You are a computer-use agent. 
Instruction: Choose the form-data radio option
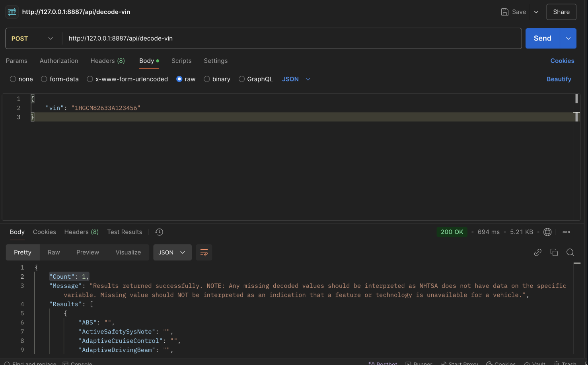pyautogui.click(x=44, y=79)
